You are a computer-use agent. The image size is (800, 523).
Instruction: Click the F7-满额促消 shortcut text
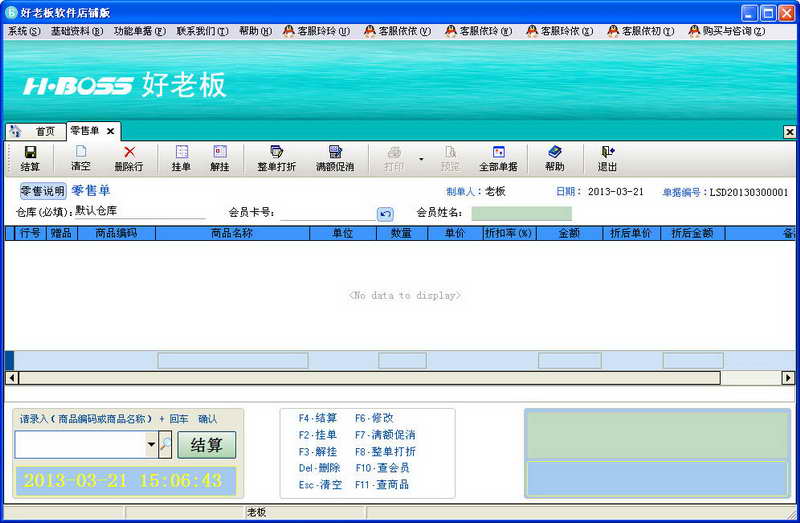pos(385,435)
